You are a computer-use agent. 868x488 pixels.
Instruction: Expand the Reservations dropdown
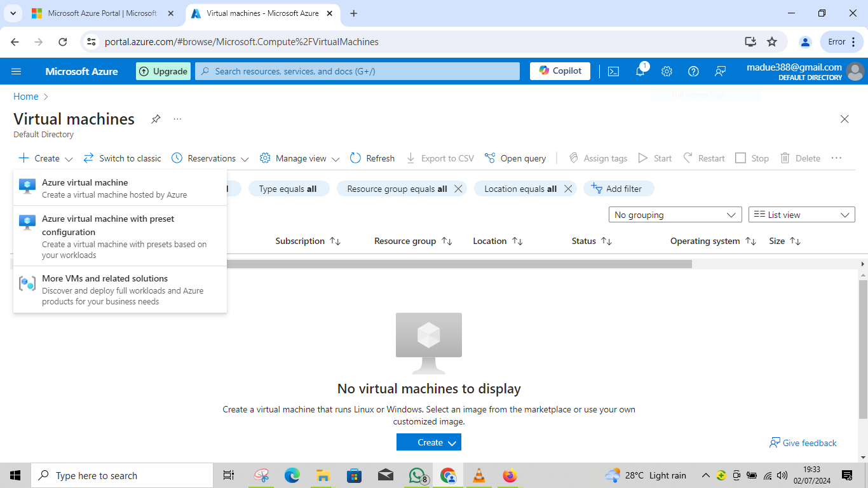coord(210,158)
